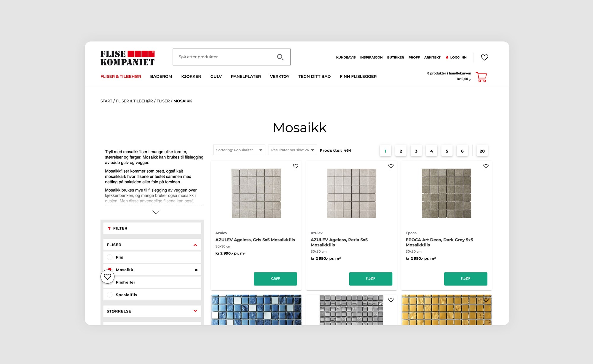Open the shopping cart icon
This screenshot has width=593, height=364.
482,77
